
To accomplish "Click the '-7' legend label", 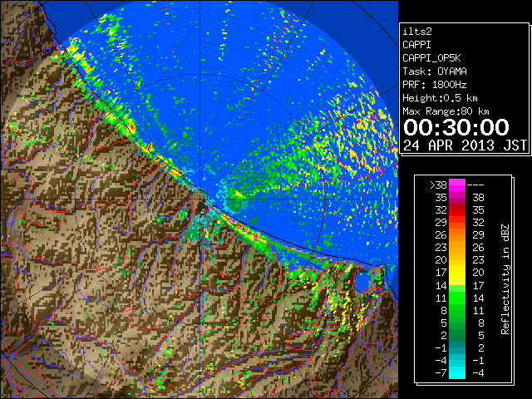I will click(x=441, y=373).
